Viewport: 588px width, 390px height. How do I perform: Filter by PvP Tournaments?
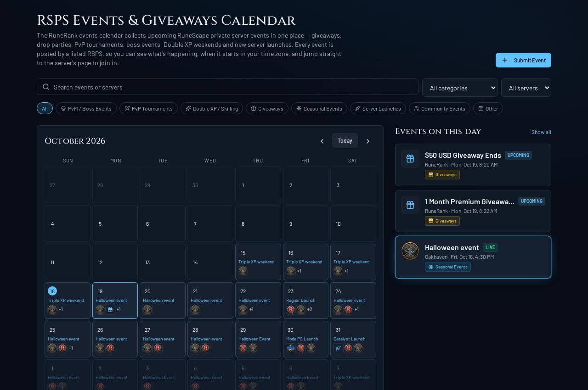tap(148, 108)
